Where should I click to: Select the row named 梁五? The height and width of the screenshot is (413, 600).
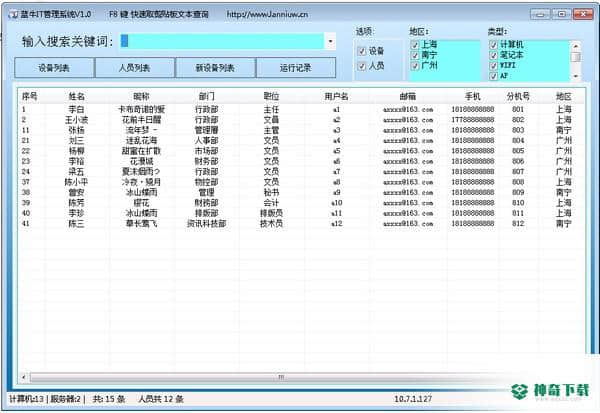(302, 171)
